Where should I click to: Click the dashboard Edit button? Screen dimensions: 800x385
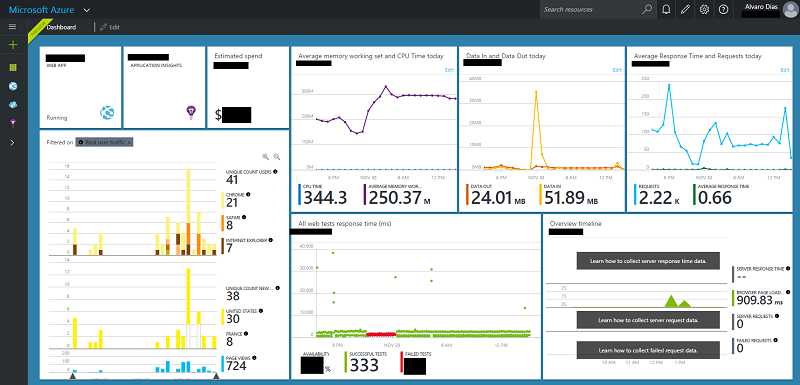(x=110, y=27)
